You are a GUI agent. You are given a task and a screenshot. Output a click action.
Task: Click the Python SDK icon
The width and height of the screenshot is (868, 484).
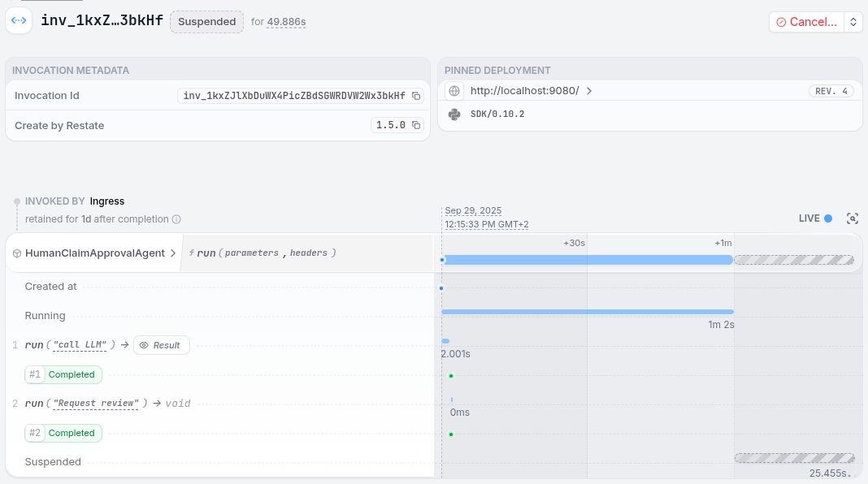(x=454, y=114)
